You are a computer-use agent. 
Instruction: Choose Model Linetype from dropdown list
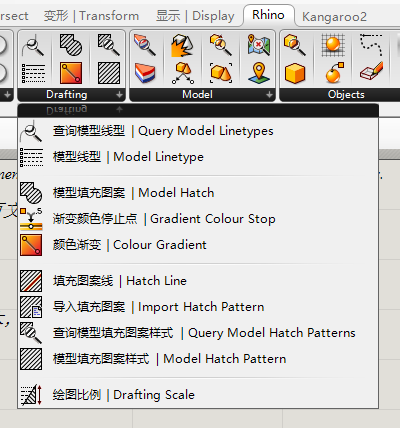click(x=198, y=157)
